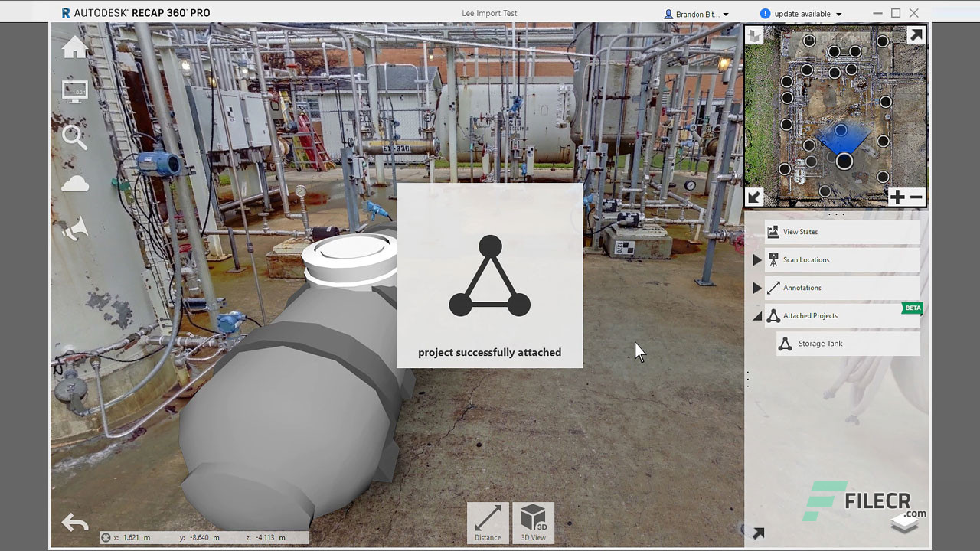Click the coordinate crosshair icon in status bar
Image resolution: width=980 pixels, height=551 pixels.
point(106,537)
